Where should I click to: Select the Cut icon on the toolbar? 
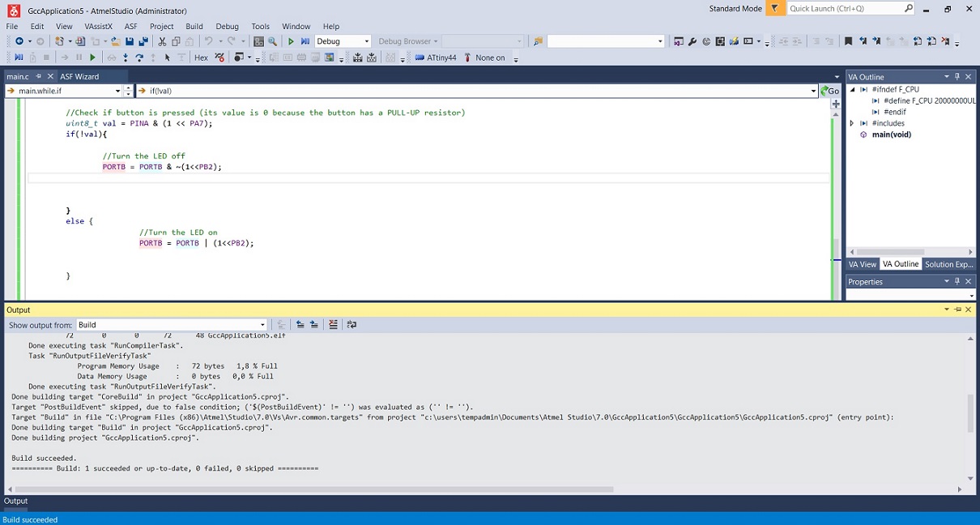(162, 41)
